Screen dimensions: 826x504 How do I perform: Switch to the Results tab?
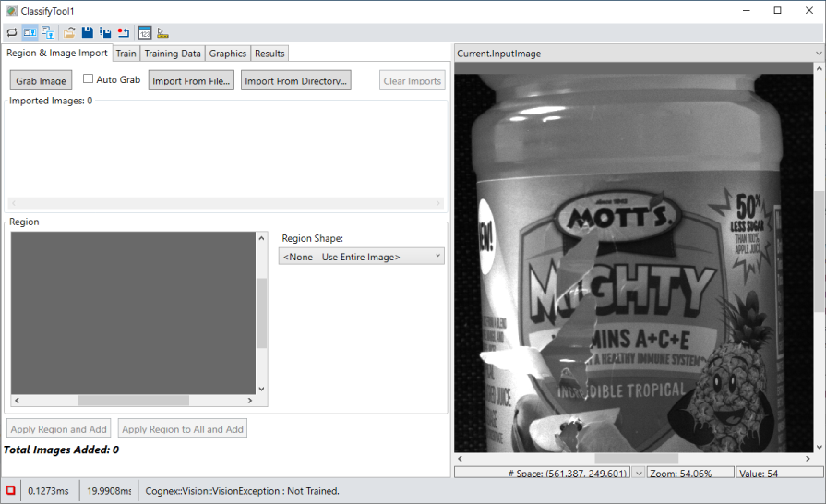tap(269, 54)
